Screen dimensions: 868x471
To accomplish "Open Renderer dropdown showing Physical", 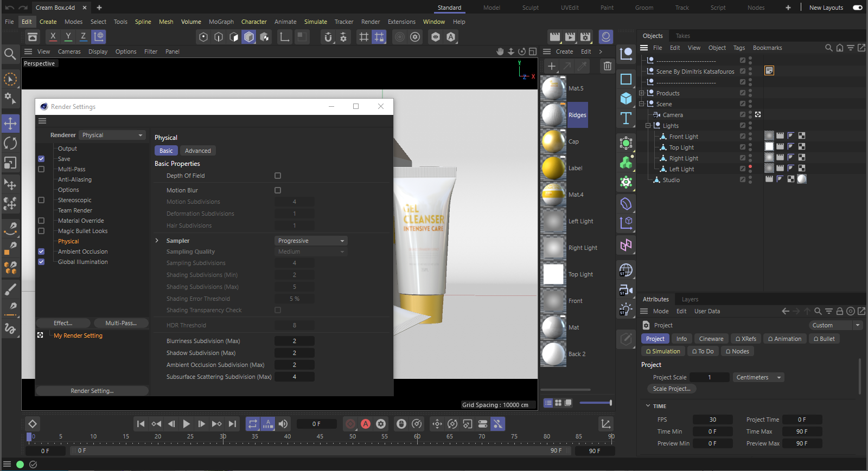I will [112, 135].
